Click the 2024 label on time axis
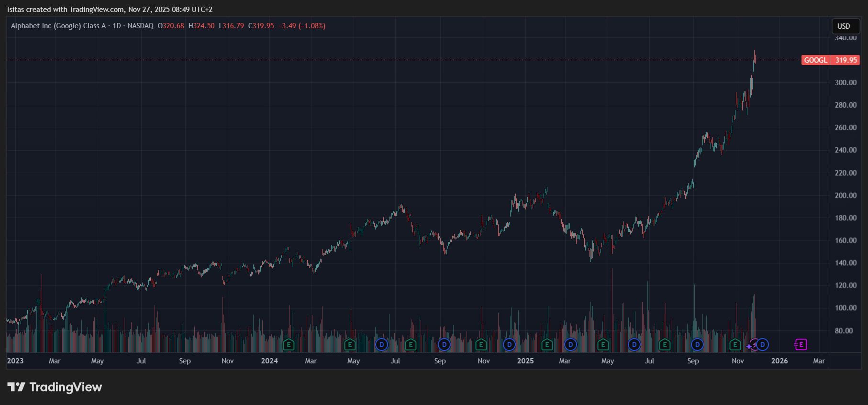The width and height of the screenshot is (868, 405). (x=269, y=361)
